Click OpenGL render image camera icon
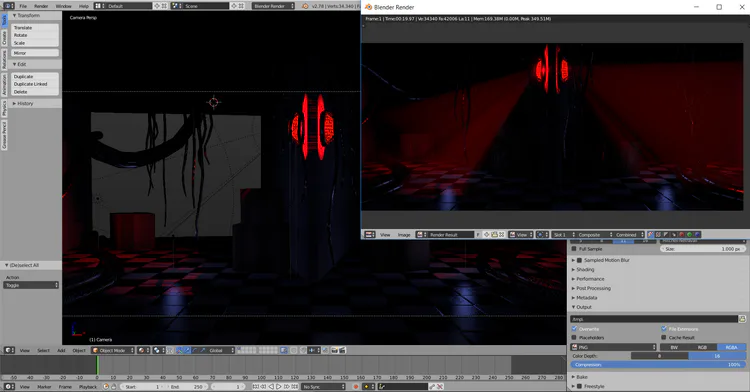 tap(334, 350)
